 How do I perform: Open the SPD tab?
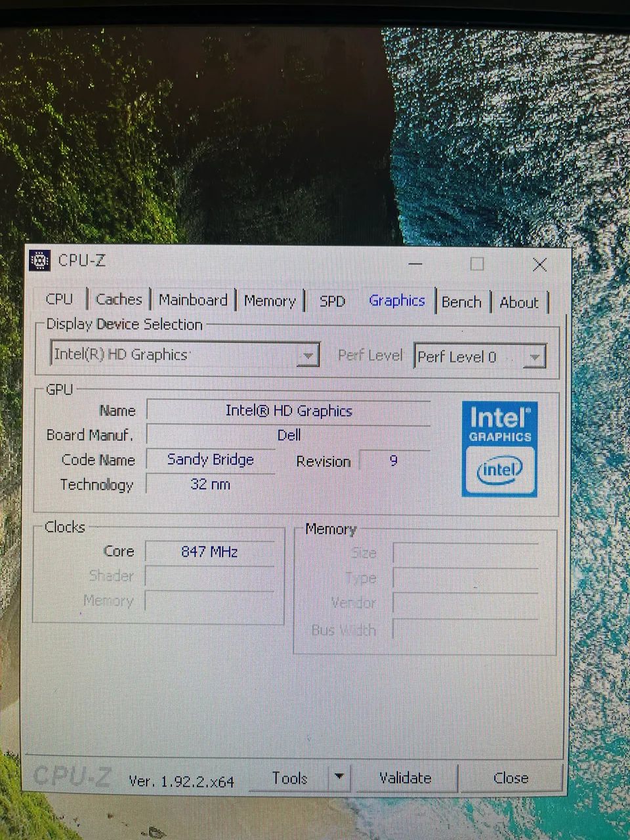332,301
